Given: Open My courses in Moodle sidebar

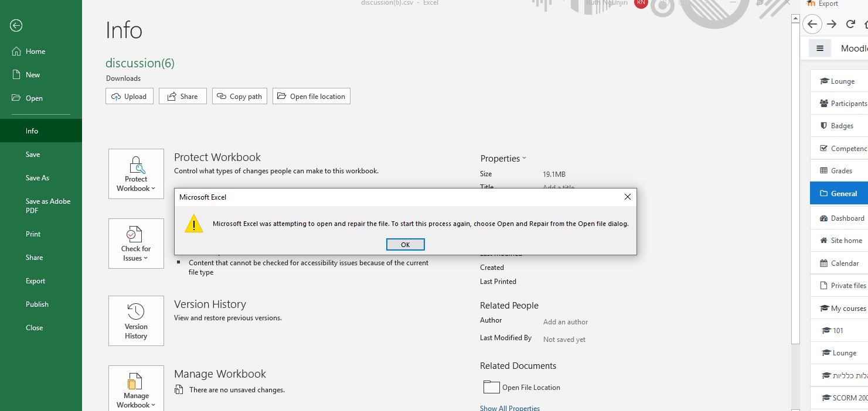Looking at the screenshot, I should 839,309.
